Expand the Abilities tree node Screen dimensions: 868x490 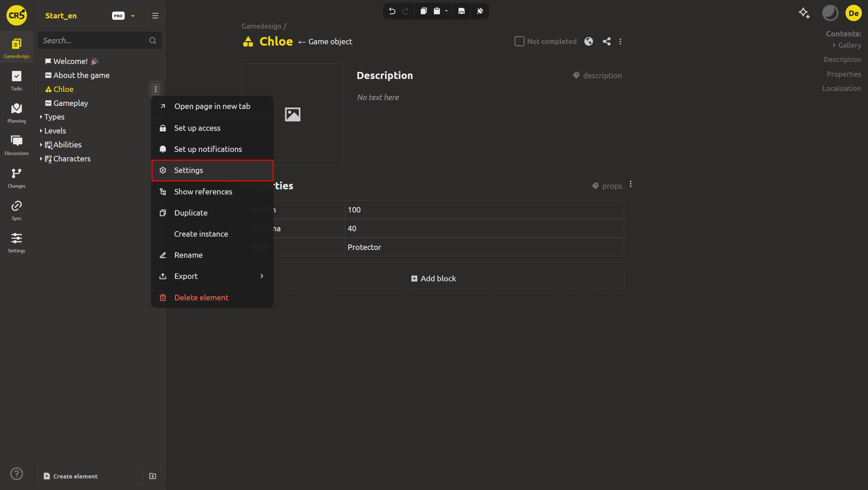tap(41, 145)
